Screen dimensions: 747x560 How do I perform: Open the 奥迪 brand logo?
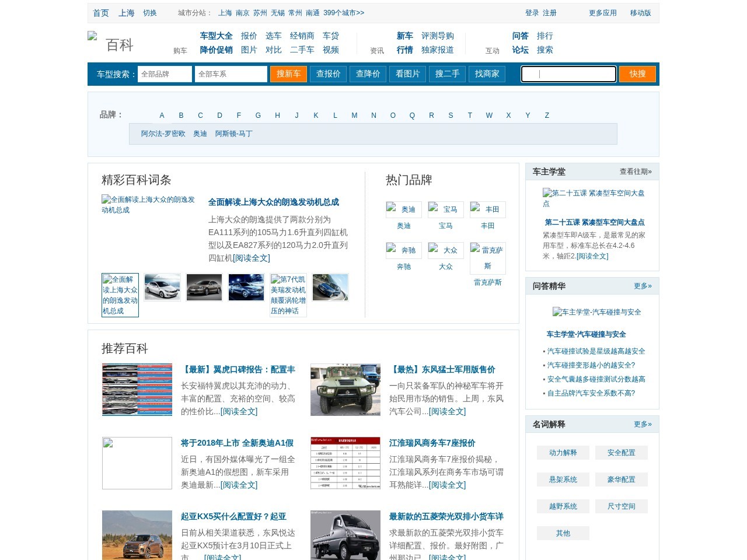[403, 209]
